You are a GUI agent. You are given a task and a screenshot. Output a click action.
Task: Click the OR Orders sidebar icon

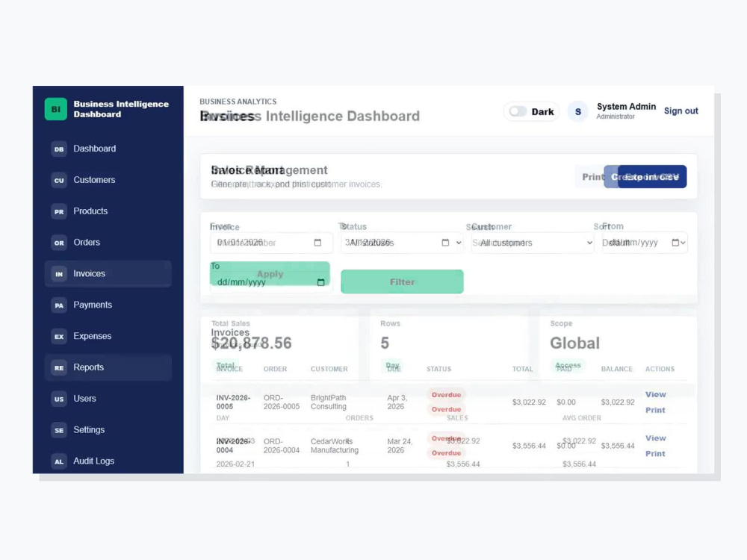pyautogui.click(x=58, y=243)
